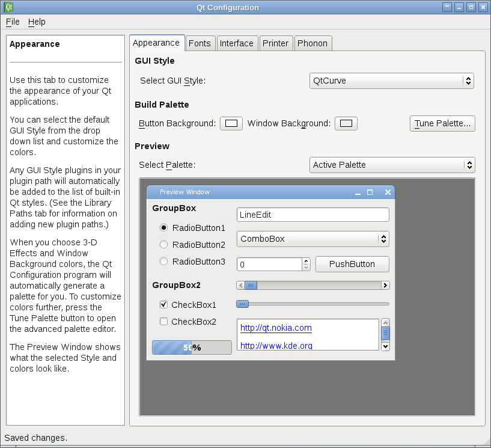The height and width of the screenshot is (448, 491).
Task: Enable CheckBox2
Action: (x=188, y=322)
